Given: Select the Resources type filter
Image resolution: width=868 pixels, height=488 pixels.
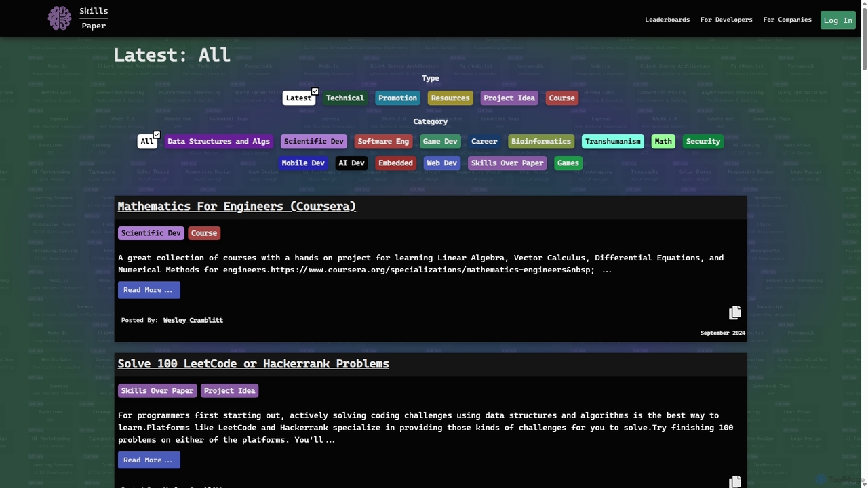Looking at the screenshot, I should (x=450, y=98).
